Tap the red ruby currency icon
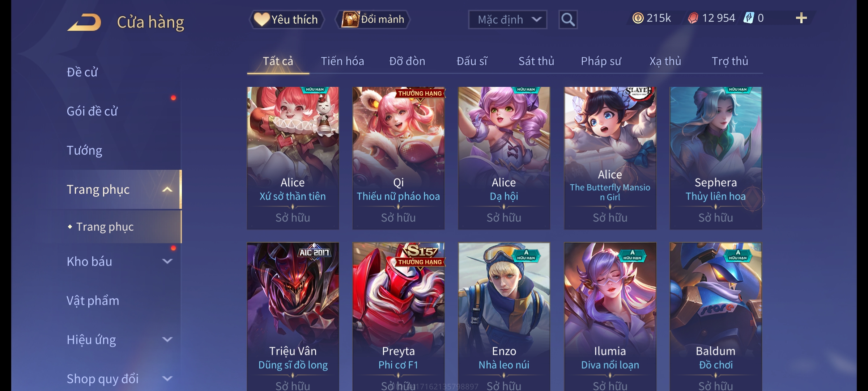868x391 pixels. click(693, 18)
